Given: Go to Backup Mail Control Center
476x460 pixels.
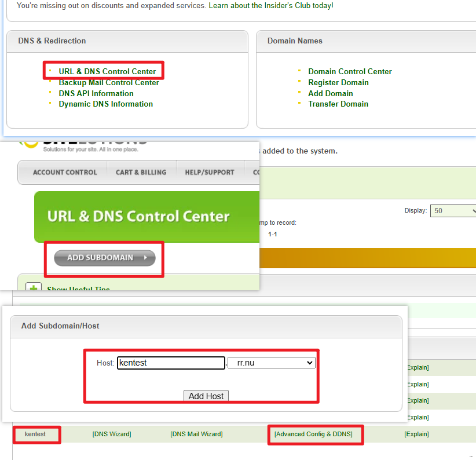Looking at the screenshot, I should (108, 82).
